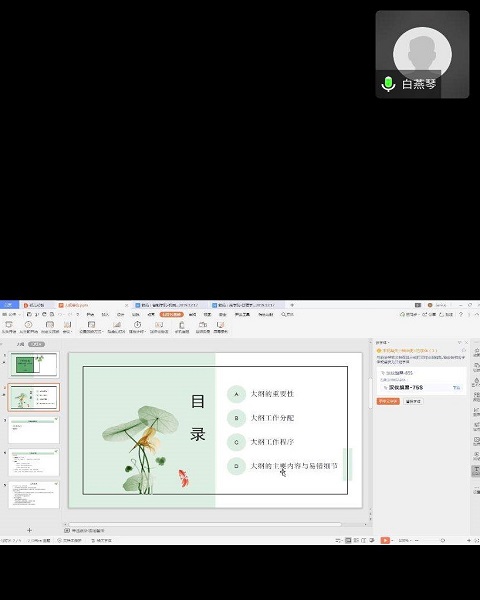Open the collaboration option near share
This screenshot has width=480, height=600.
coord(429,314)
